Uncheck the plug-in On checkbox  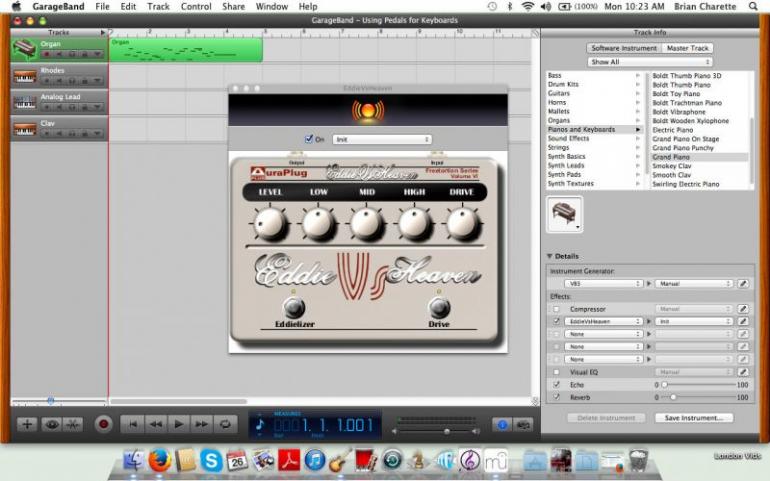pos(309,139)
